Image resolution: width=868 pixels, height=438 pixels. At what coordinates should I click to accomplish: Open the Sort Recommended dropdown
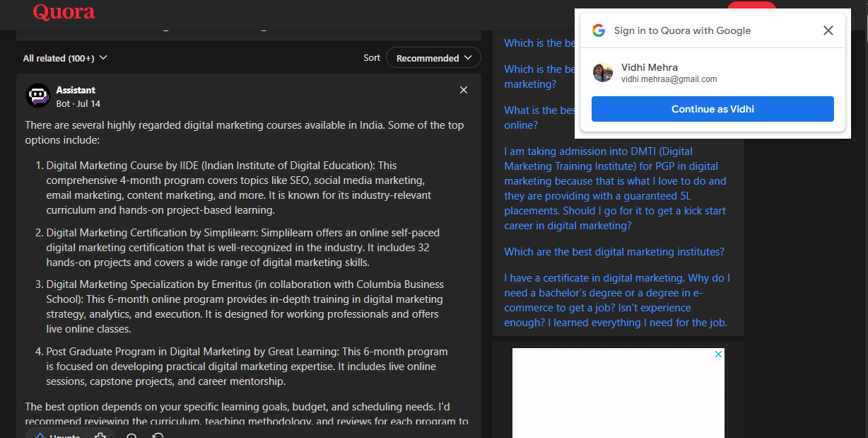point(433,58)
